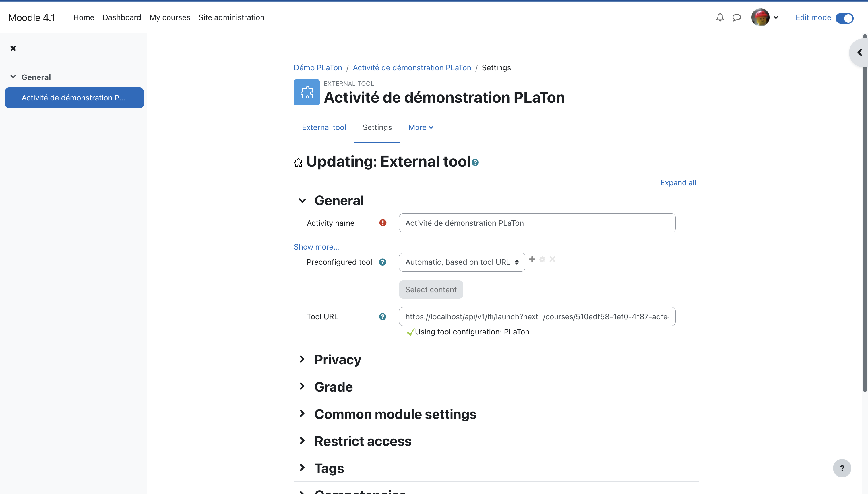Expand the Restrict access section
This screenshot has height=494, width=868.
(363, 441)
